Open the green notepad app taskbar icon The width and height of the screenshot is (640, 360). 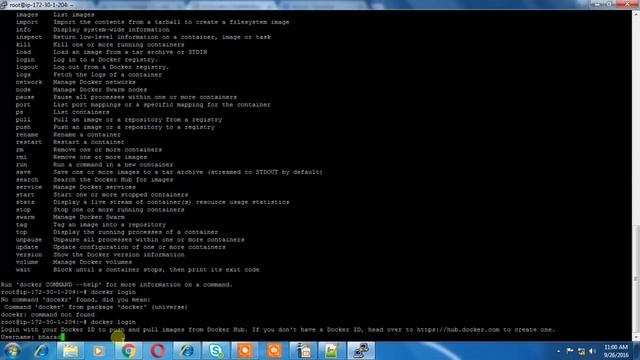pyautogui.click(x=332, y=351)
